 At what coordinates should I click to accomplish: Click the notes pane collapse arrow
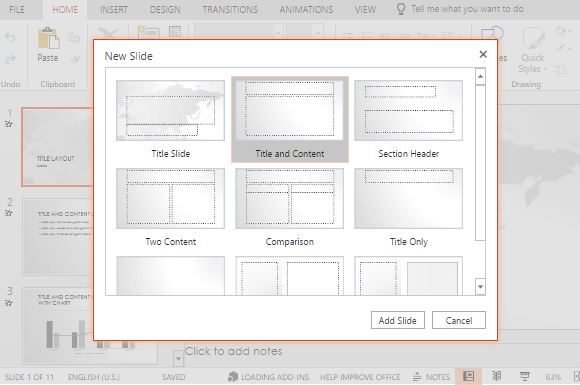tap(178, 358)
